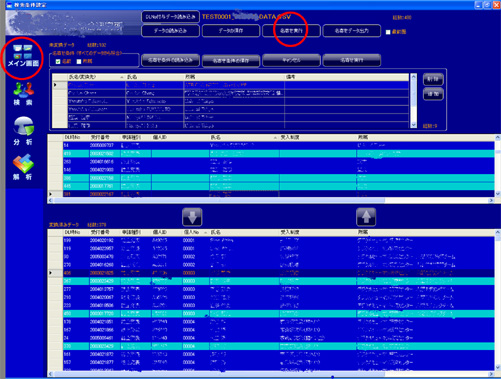Screen dimensions: 501x379
Task: Open the 分析 sidebar icon
Action: click(23, 131)
